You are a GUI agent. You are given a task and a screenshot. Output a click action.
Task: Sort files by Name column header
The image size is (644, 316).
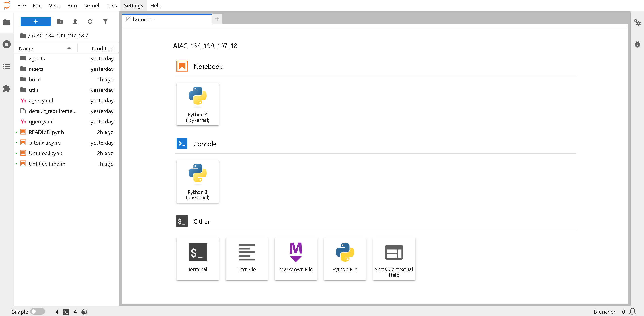click(x=26, y=48)
